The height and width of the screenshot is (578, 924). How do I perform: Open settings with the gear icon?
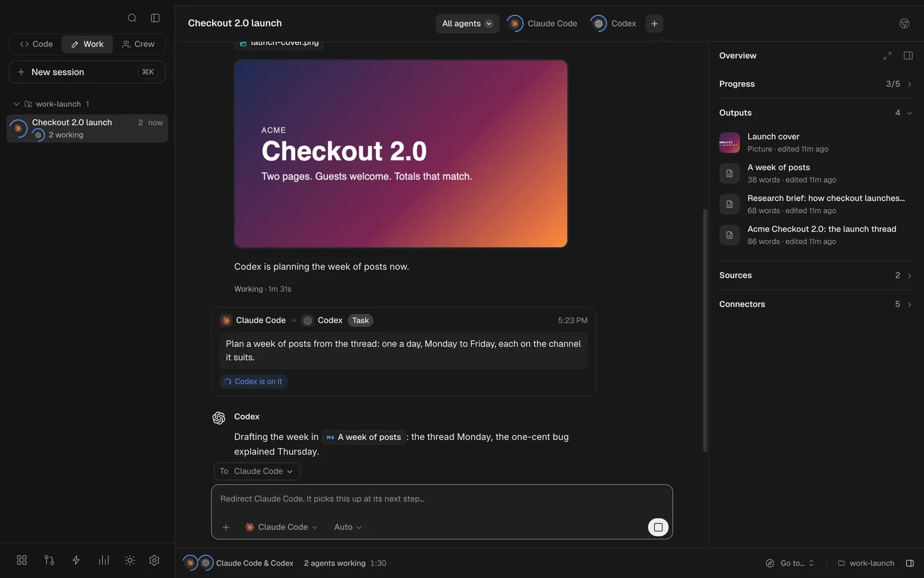(x=154, y=560)
